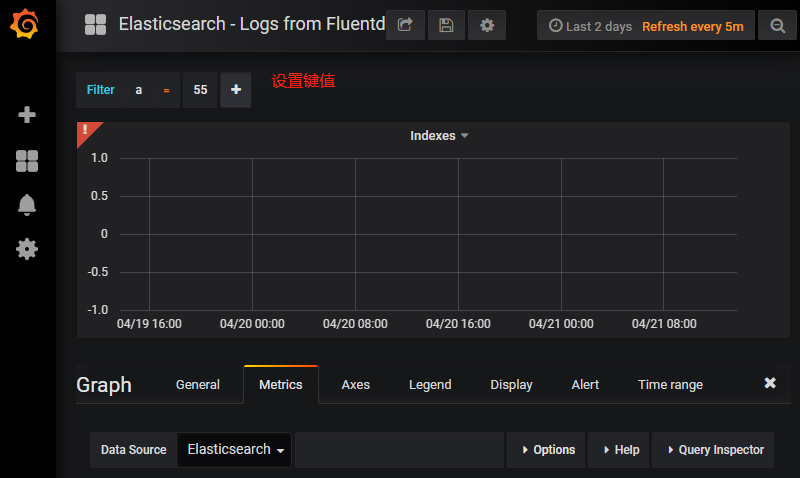
Task: Expand the Help section
Action: click(x=619, y=449)
